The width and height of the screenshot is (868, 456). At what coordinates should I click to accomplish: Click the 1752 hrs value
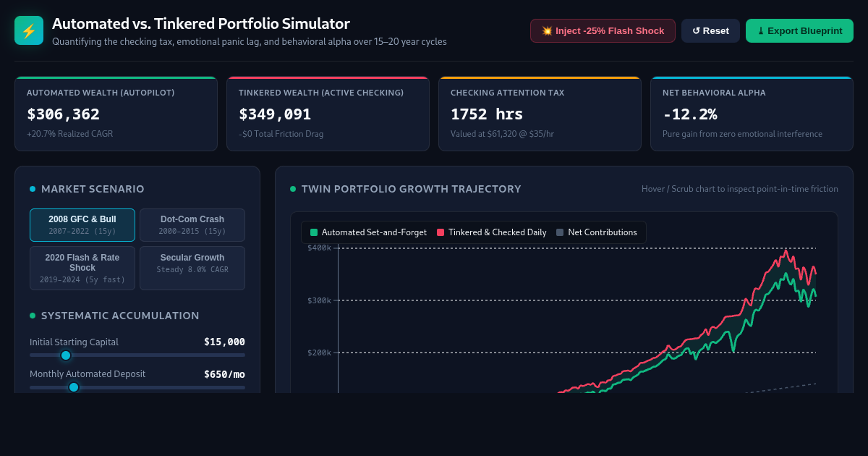(x=487, y=114)
